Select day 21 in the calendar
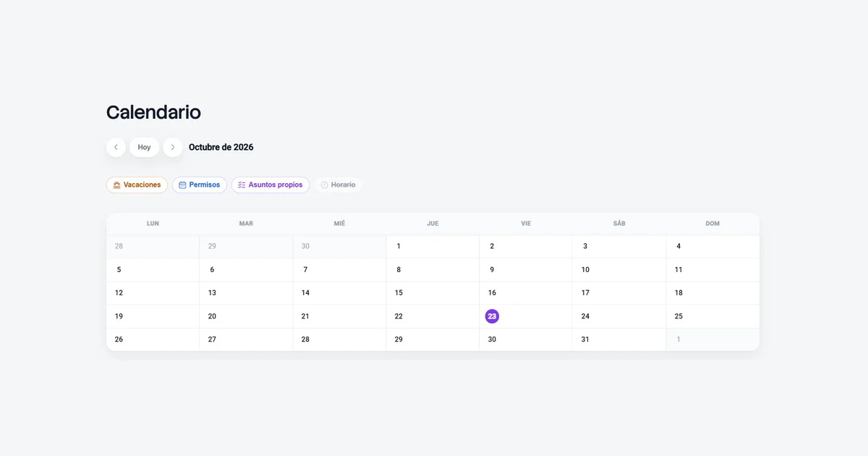 (x=339, y=316)
